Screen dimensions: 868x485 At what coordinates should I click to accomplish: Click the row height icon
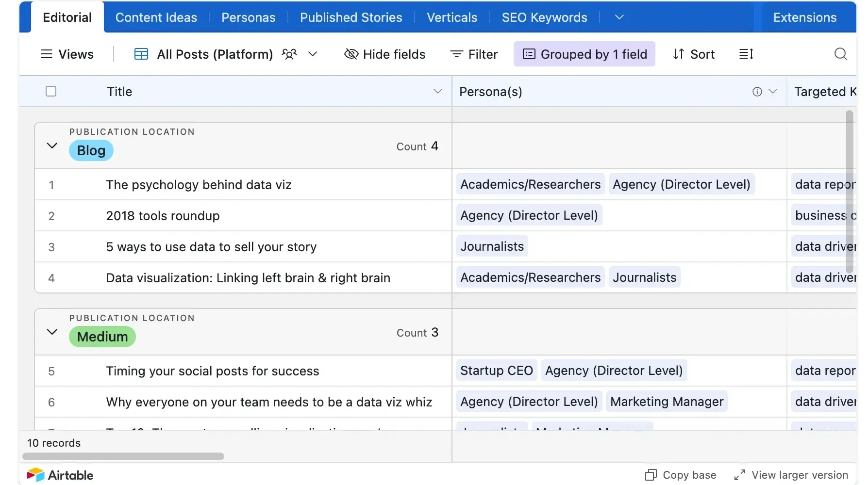tap(746, 54)
